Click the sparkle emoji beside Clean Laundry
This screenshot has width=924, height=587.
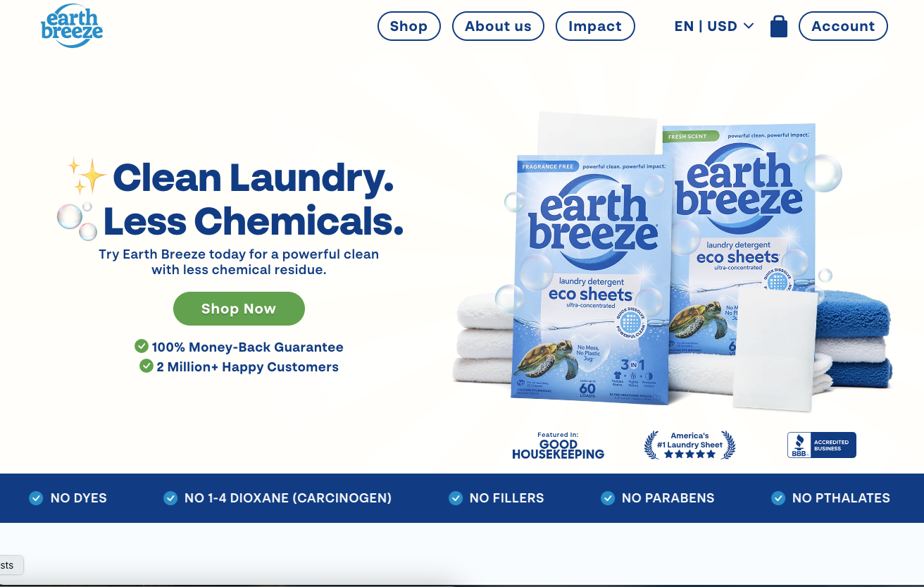[x=87, y=175]
